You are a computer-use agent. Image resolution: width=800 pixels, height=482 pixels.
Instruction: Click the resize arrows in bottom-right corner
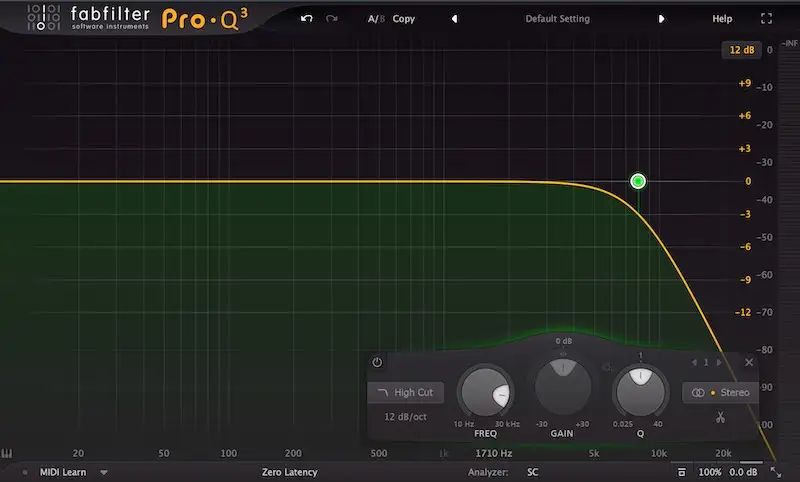point(776,472)
